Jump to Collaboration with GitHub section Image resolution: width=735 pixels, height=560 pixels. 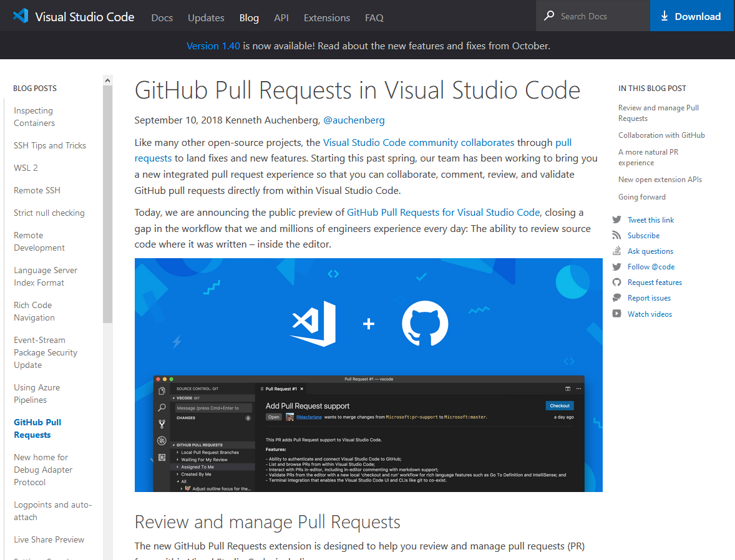tap(661, 135)
